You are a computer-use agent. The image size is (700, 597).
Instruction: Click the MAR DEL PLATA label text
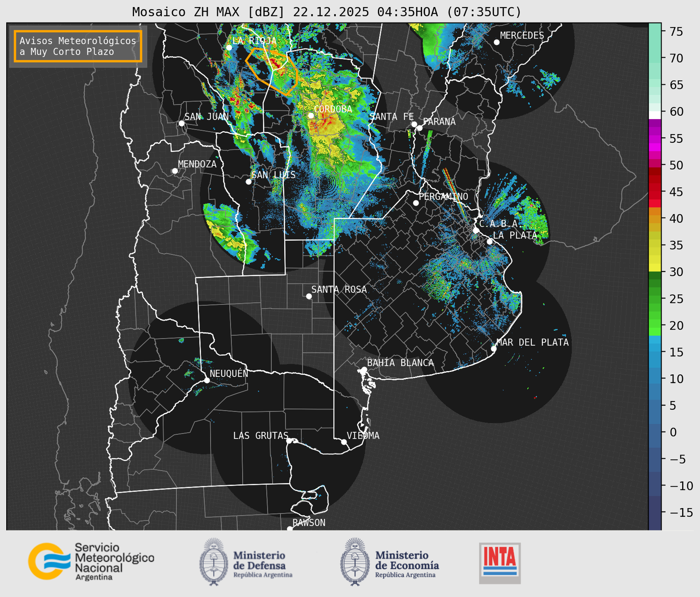(532, 343)
